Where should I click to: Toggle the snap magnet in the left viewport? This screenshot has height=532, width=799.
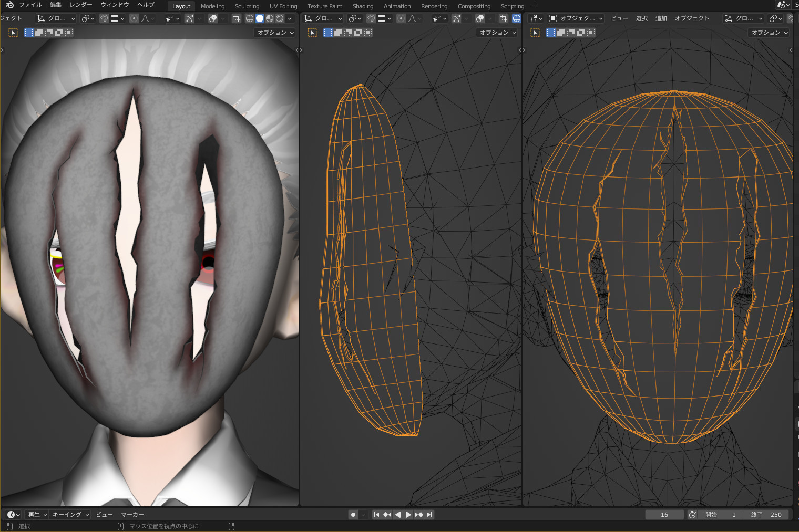point(104,18)
